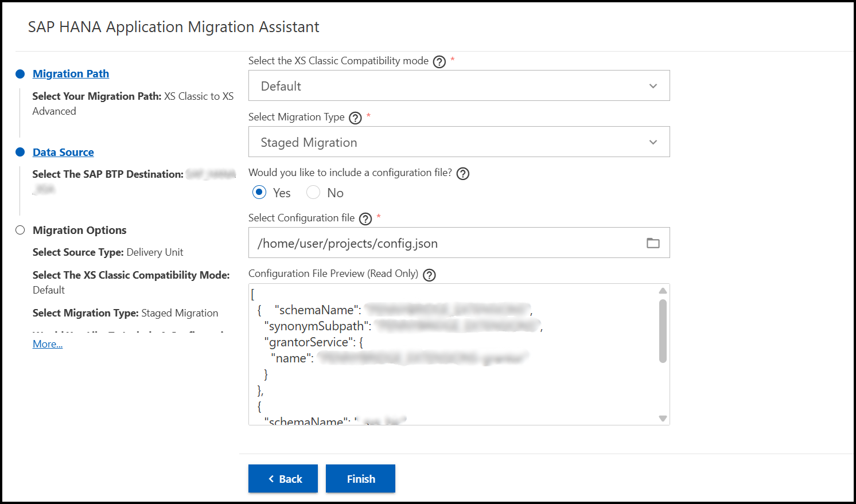856x504 pixels.
Task: View help for Select Configuration file
Action: point(365,219)
